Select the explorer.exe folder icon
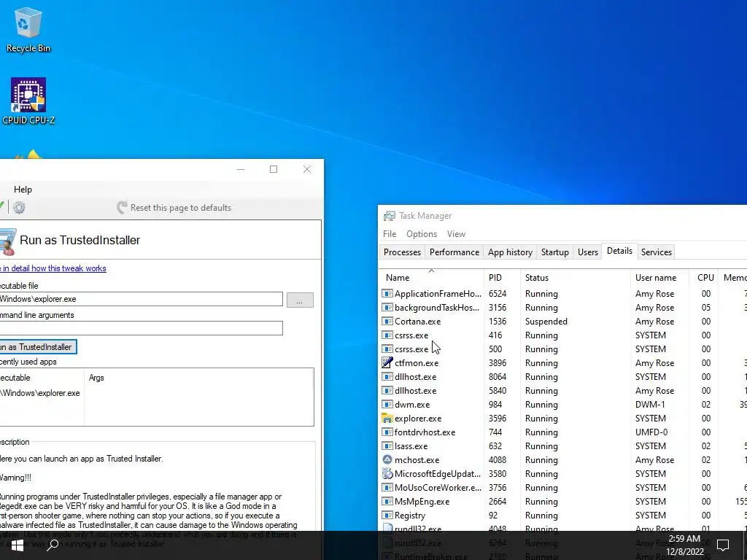This screenshot has width=747, height=560. click(387, 418)
